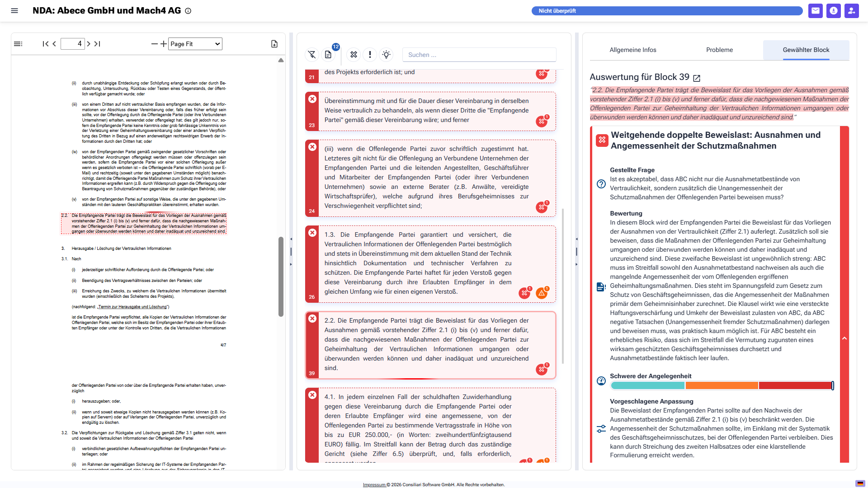868x488 pixels.
Task: Open the mail icon button
Action: tap(816, 11)
